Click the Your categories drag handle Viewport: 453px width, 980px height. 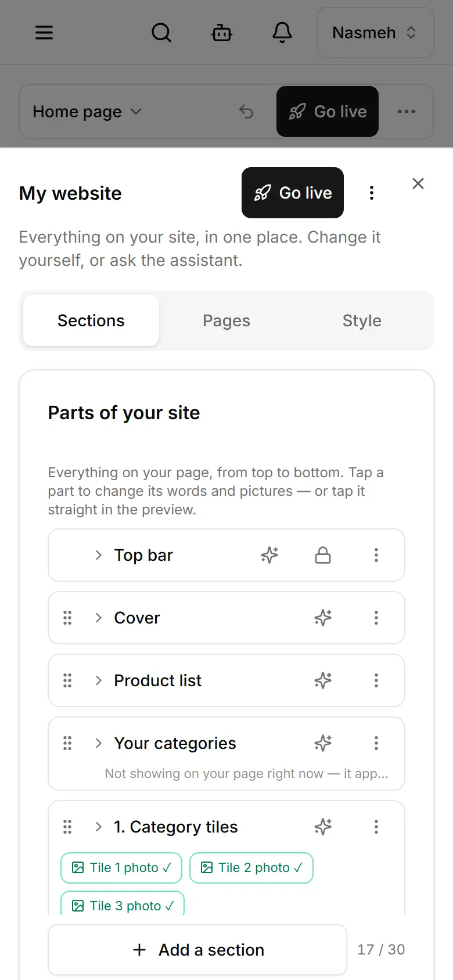[x=67, y=743]
